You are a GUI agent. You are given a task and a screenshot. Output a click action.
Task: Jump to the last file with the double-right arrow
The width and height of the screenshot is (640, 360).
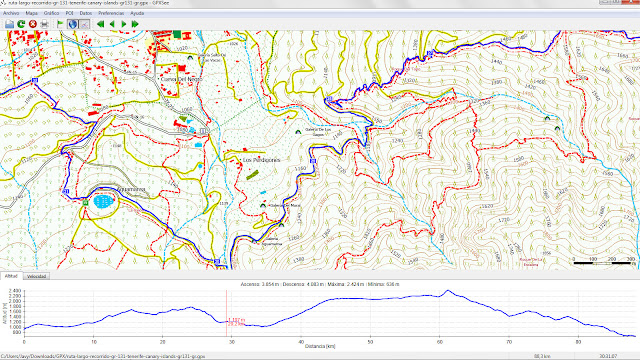(x=135, y=24)
